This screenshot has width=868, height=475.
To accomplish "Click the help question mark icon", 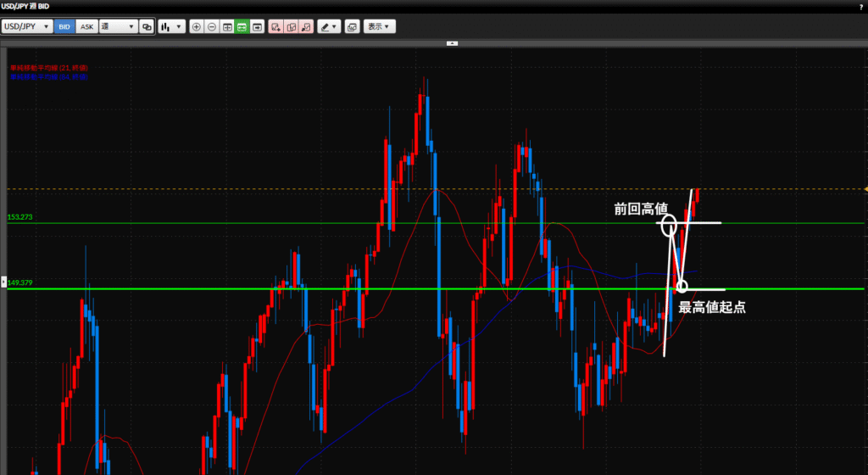I will 861,6.
